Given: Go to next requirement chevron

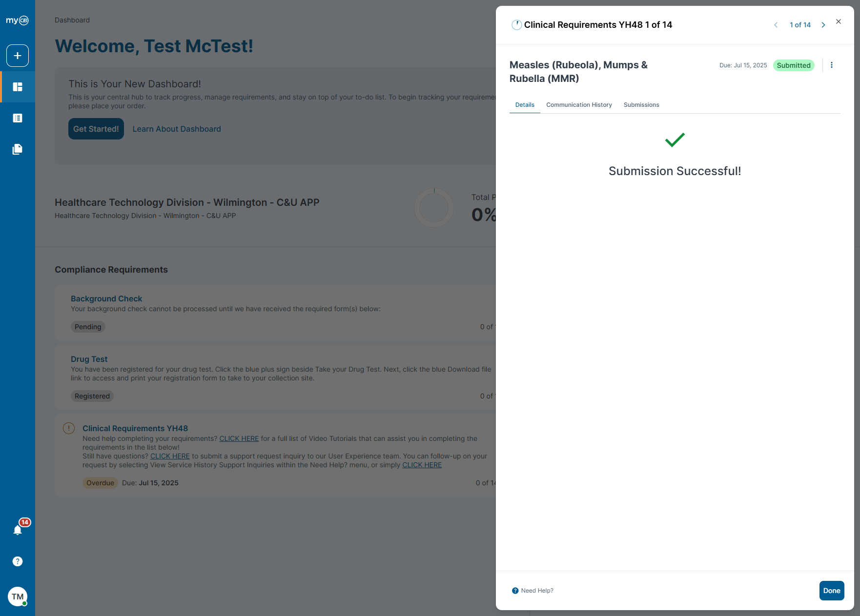Looking at the screenshot, I should (823, 25).
